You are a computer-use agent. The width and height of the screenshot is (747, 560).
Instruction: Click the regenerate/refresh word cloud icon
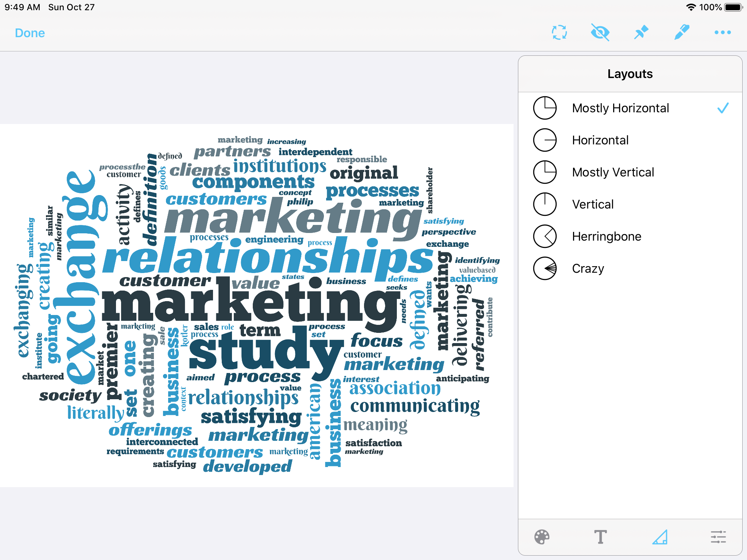[x=559, y=32]
